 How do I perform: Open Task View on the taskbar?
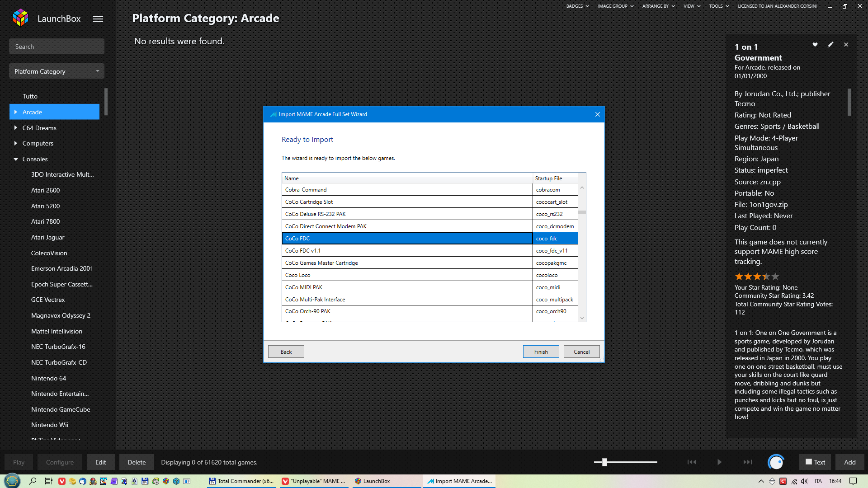(x=48, y=481)
